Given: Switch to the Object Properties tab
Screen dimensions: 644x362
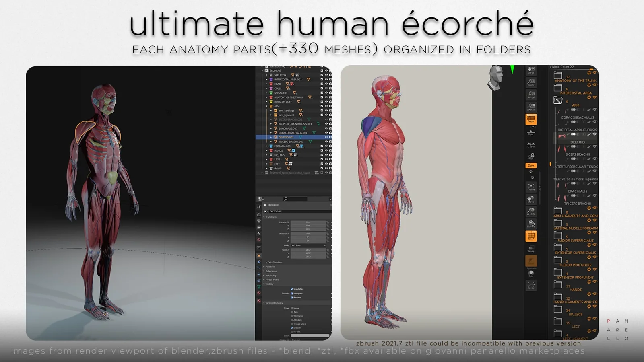Looking at the screenshot, I should pos(259,255).
